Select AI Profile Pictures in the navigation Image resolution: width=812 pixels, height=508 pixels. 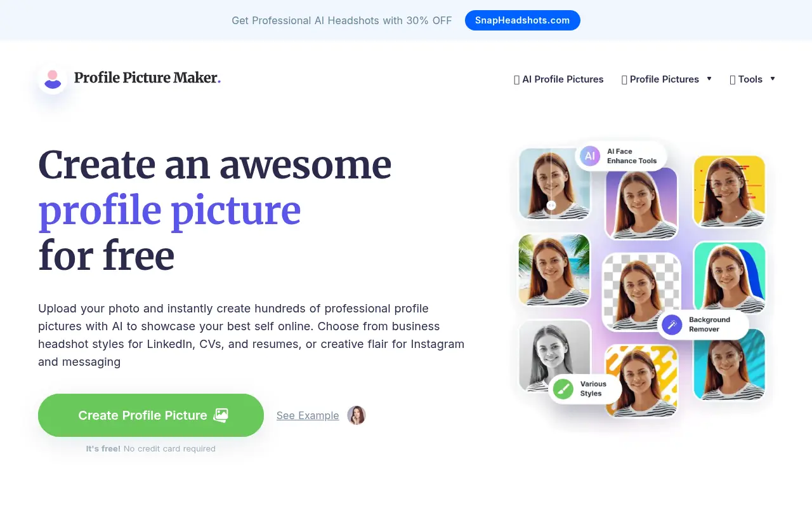coord(562,79)
